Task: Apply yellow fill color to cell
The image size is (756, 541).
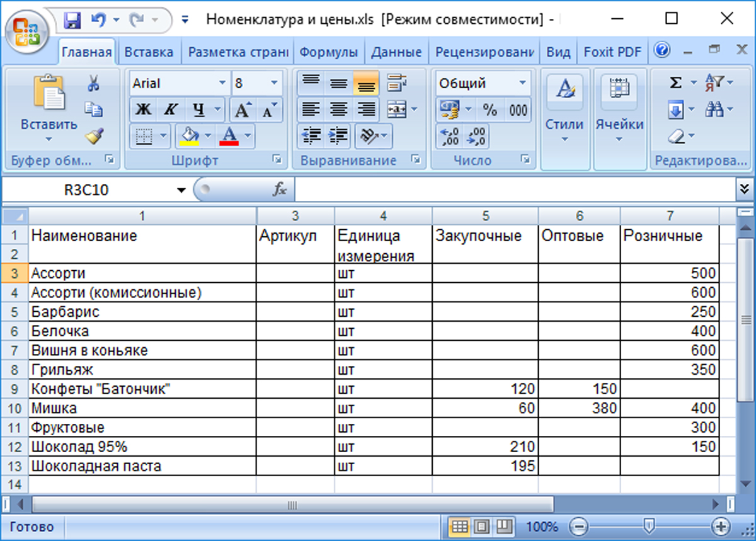Action: pyautogui.click(x=188, y=135)
